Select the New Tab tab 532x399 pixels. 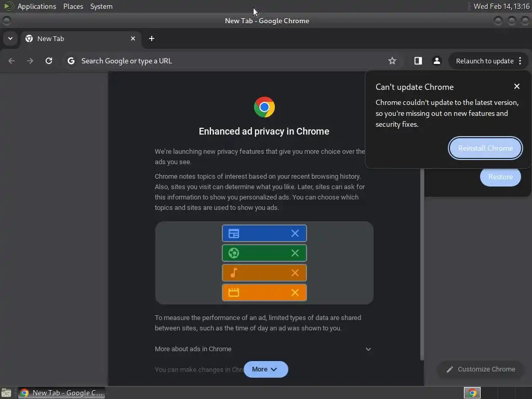[x=81, y=38]
